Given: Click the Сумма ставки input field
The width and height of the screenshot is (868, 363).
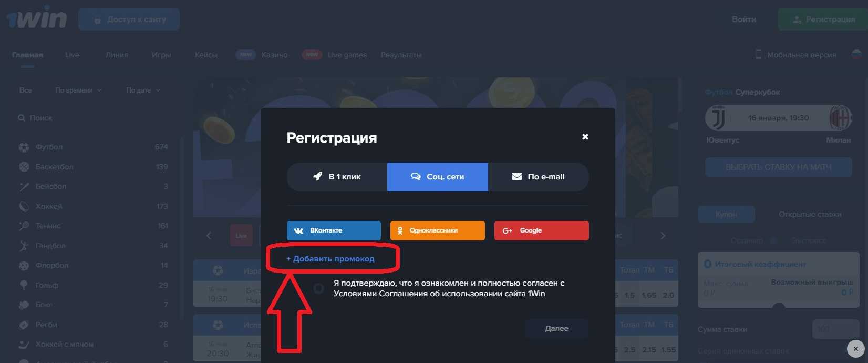Looking at the screenshot, I should point(836,329).
